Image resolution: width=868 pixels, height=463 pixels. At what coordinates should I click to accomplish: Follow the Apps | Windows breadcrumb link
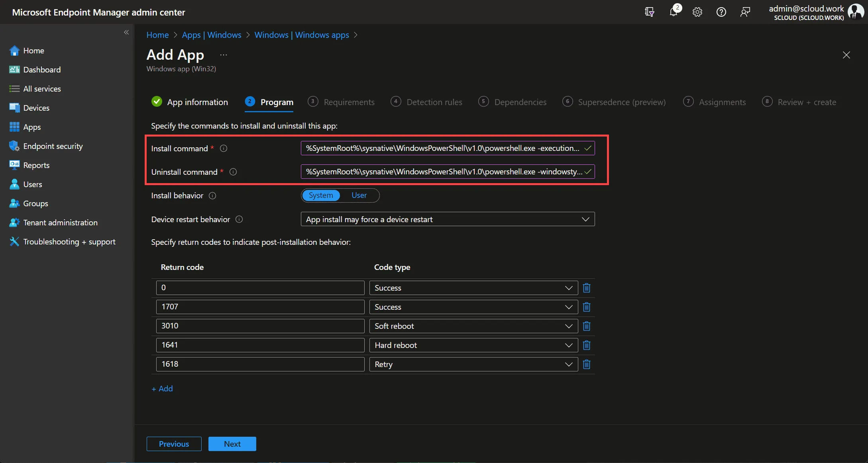coord(212,35)
